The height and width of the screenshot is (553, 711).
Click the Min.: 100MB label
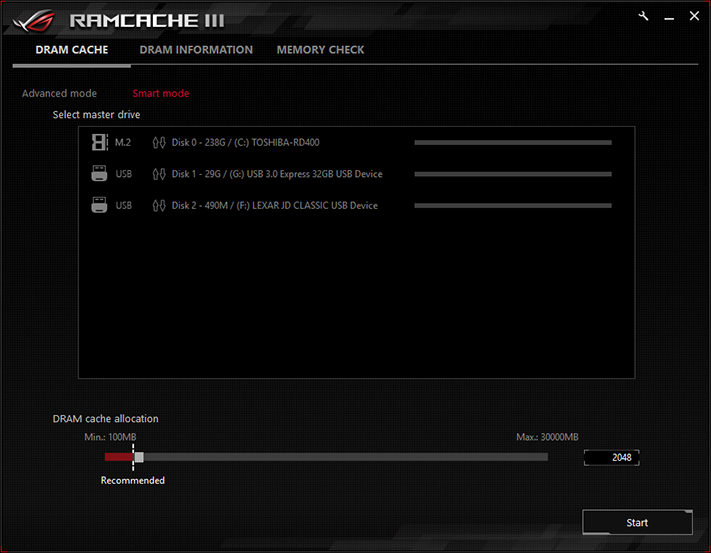pyautogui.click(x=110, y=437)
